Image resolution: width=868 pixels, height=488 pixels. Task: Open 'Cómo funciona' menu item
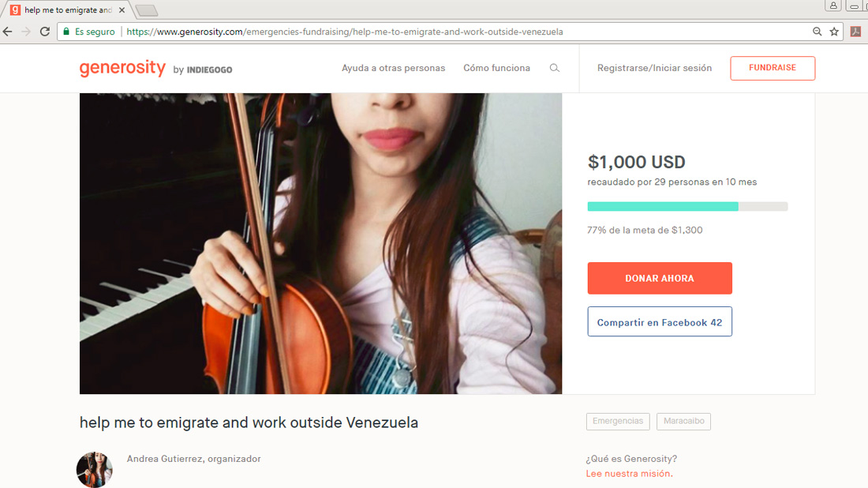click(x=496, y=68)
